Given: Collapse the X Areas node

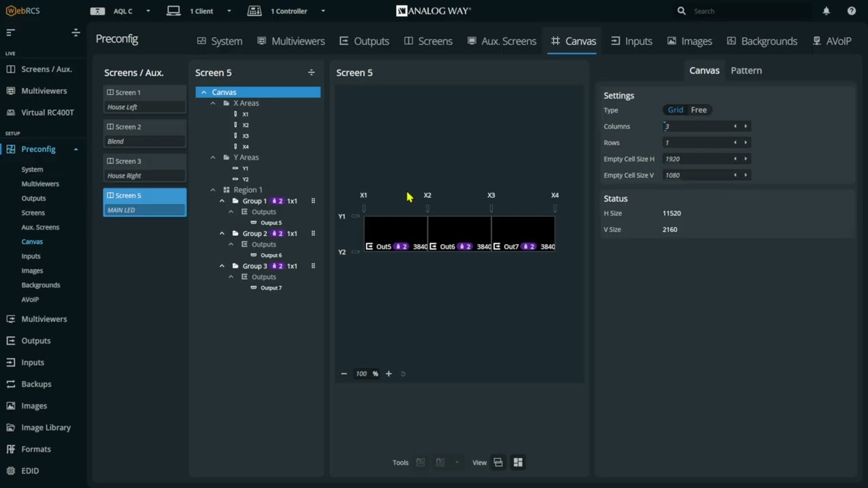Looking at the screenshot, I should 213,103.
